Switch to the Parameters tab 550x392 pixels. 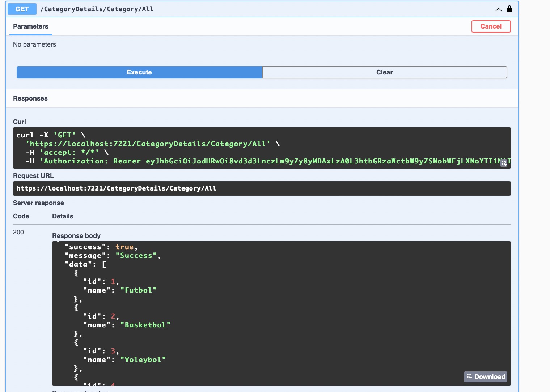(30, 26)
